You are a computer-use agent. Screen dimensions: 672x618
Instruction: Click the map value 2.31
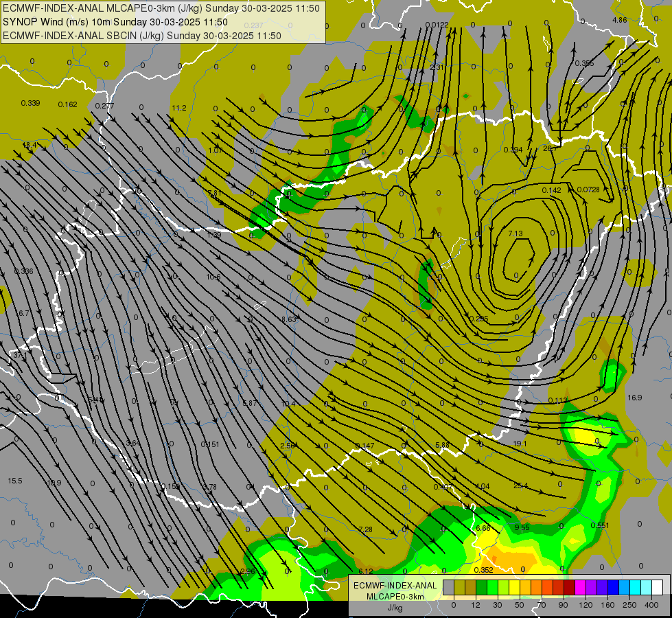pyautogui.click(x=437, y=67)
